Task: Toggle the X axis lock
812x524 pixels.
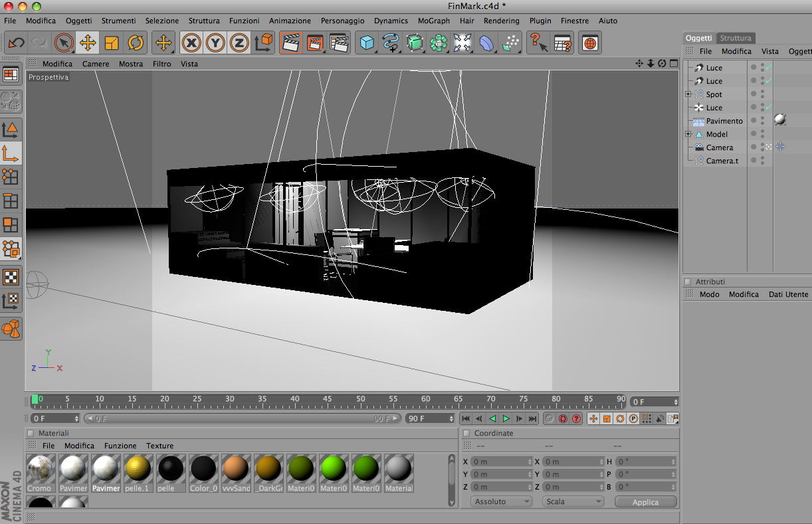Action: point(191,43)
